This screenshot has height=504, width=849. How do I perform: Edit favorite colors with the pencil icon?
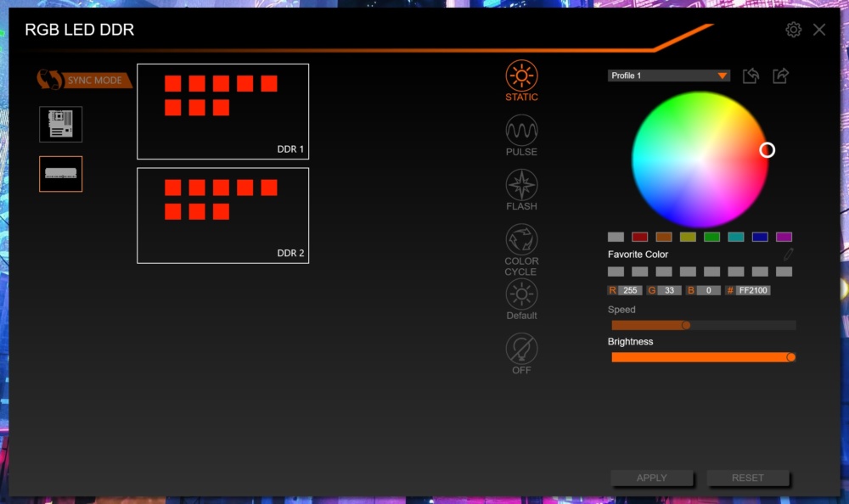(x=789, y=254)
